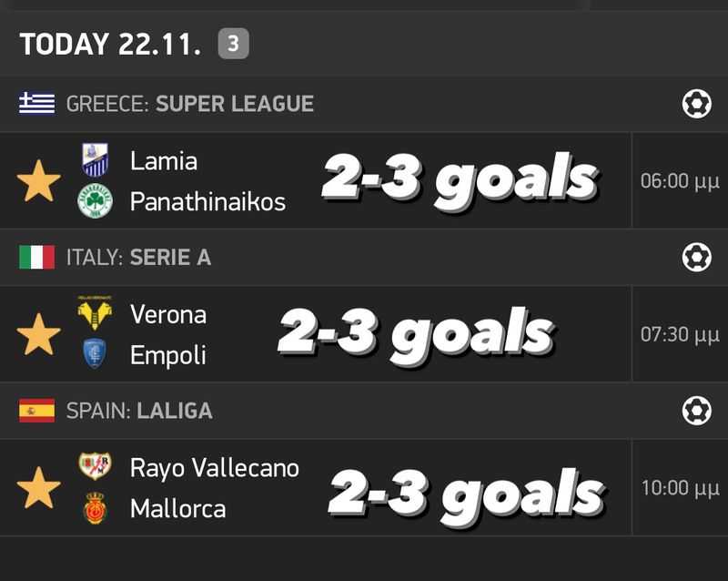
Task: Toggle favorite star for Lamia vs Panathinaikos
Action: 39,180
